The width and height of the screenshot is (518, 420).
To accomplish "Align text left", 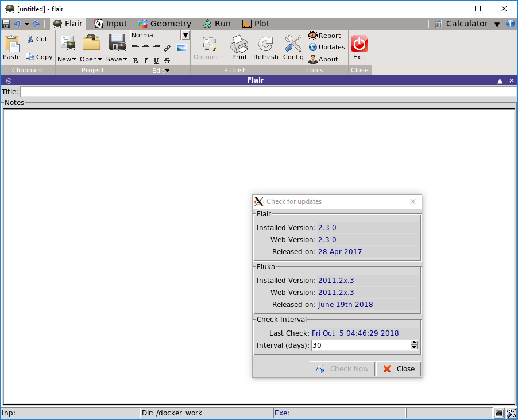I will tap(135, 48).
